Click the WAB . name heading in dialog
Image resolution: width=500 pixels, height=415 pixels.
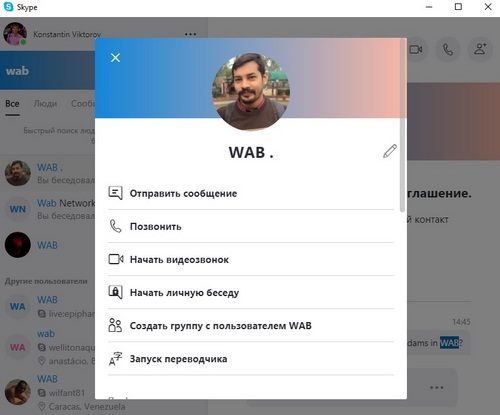click(251, 152)
